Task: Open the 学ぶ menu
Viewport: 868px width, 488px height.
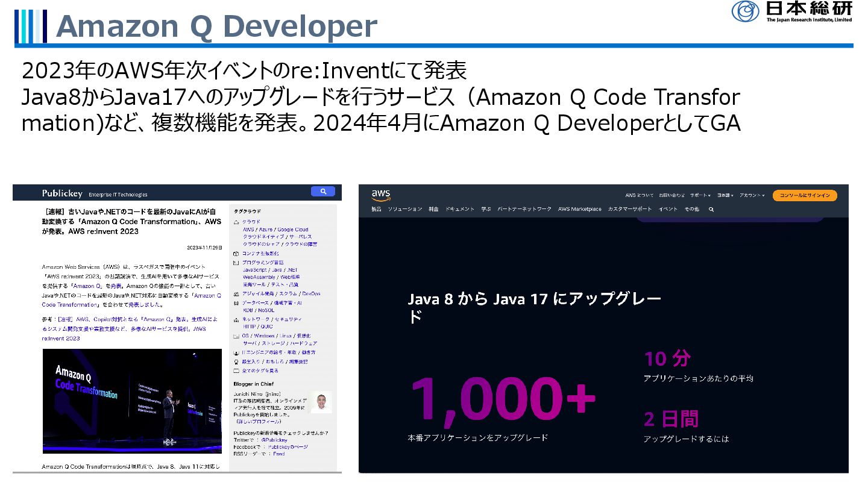Action: (x=486, y=209)
